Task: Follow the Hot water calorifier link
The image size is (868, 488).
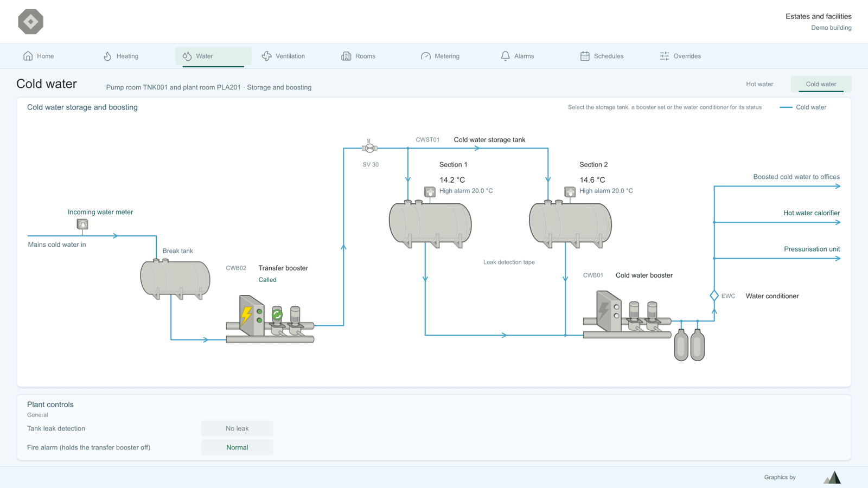Action: tap(812, 213)
